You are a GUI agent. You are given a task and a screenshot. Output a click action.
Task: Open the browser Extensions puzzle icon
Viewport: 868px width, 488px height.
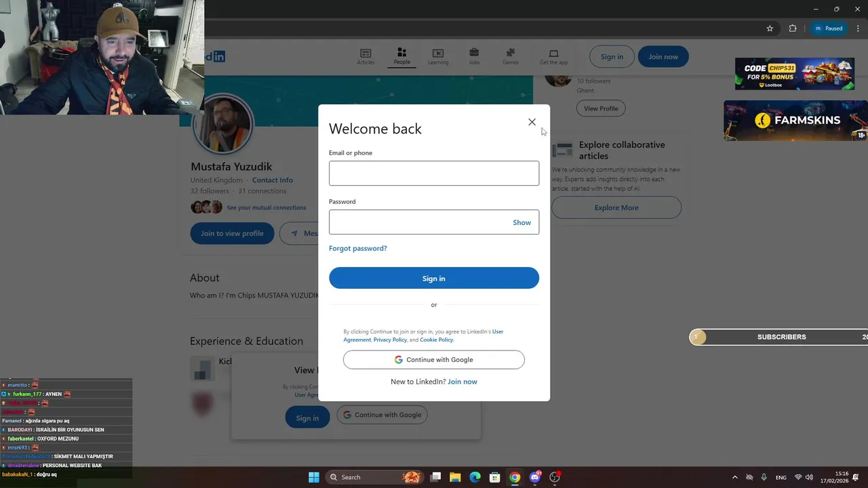coord(793,28)
